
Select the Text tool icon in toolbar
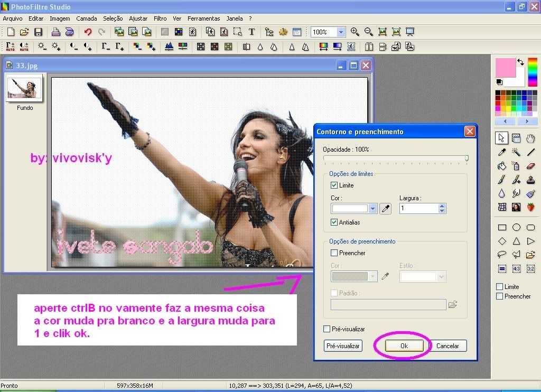pos(251,32)
